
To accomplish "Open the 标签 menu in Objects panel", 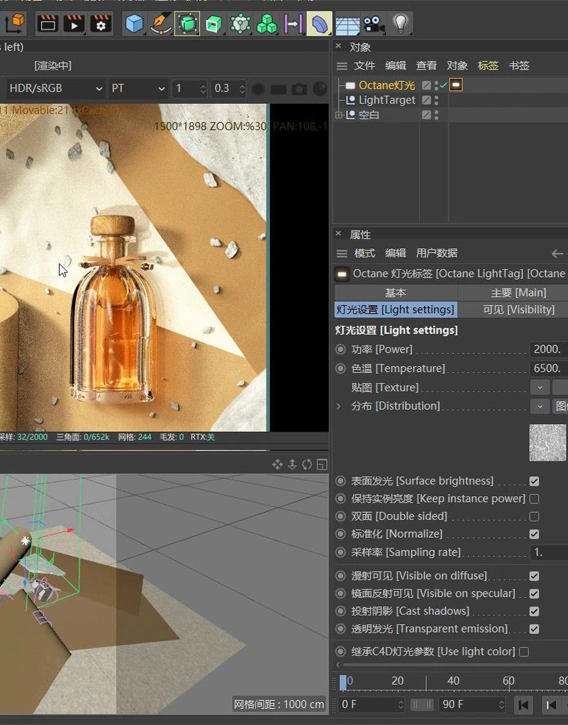I will click(x=488, y=66).
